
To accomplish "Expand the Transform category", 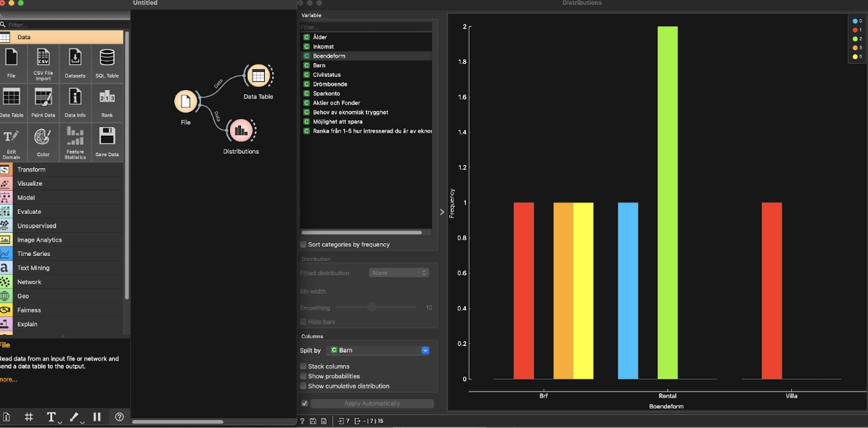I will [62, 170].
